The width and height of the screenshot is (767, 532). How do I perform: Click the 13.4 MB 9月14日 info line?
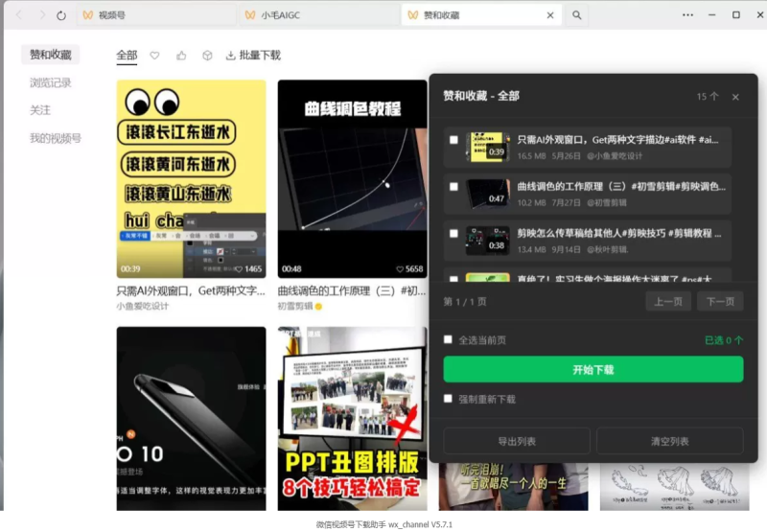pos(572,249)
